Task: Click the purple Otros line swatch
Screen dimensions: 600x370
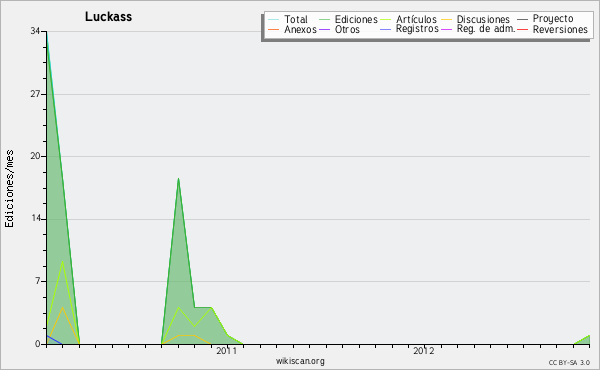Action: point(324,29)
